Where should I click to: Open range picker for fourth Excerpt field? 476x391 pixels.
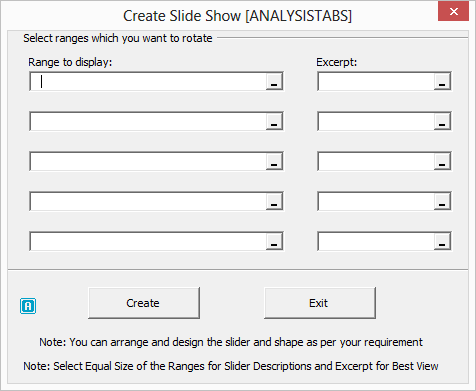coord(442,201)
